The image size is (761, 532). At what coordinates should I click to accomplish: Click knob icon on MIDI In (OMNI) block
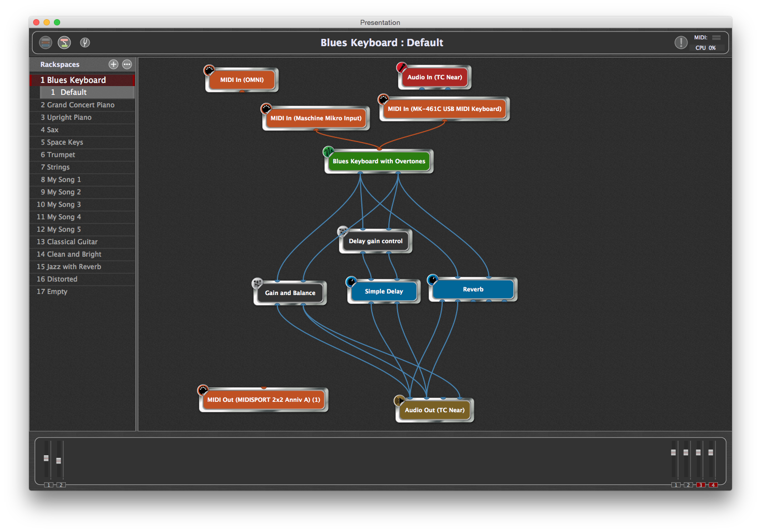coord(209,70)
